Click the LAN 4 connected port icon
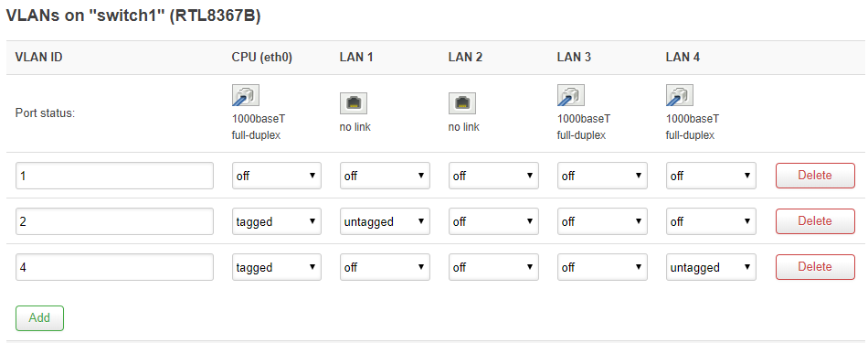Screen dimensions: 868x343 pyautogui.click(x=679, y=96)
